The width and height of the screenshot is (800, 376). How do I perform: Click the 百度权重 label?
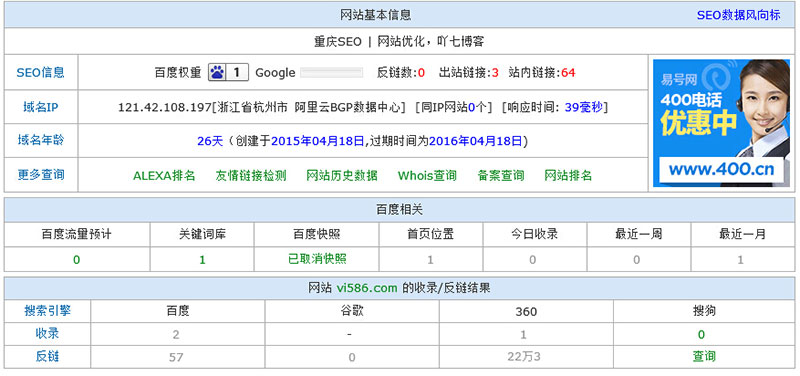click(178, 72)
